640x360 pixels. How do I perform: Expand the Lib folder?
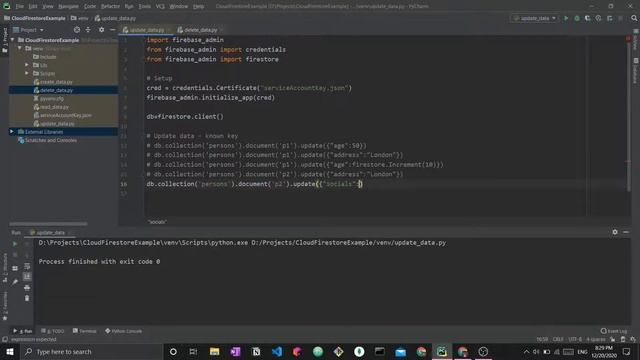pyautogui.click(x=27, y=65)
